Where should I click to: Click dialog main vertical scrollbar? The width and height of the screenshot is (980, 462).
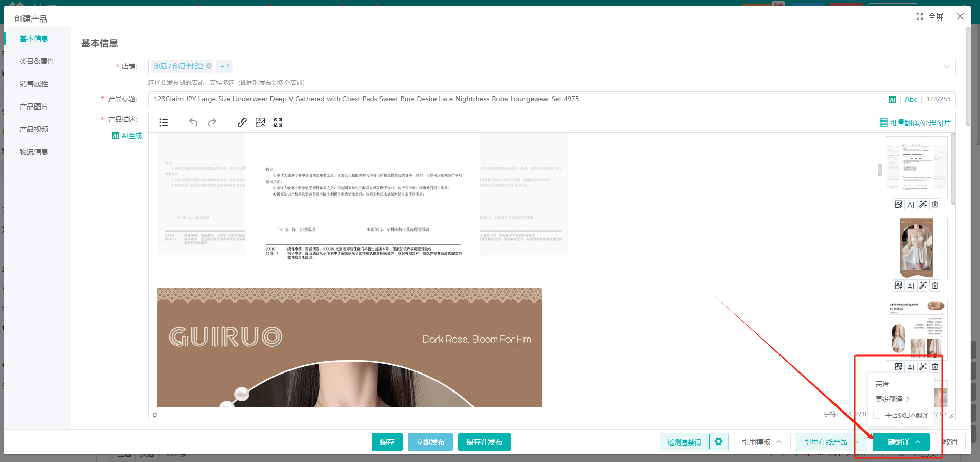click(x=968, y=77)
